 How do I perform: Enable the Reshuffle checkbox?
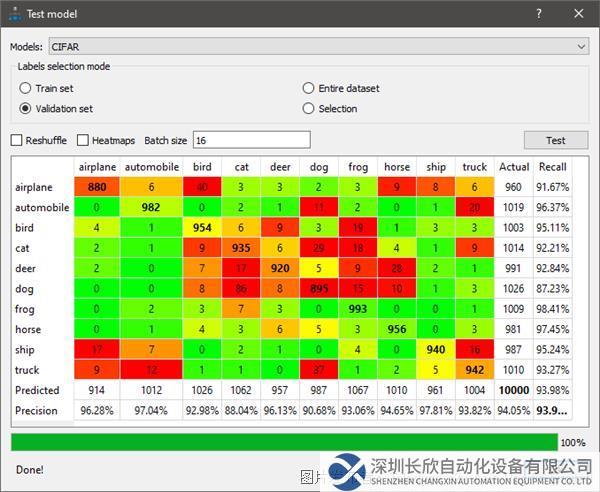click(x=16, y=140)
